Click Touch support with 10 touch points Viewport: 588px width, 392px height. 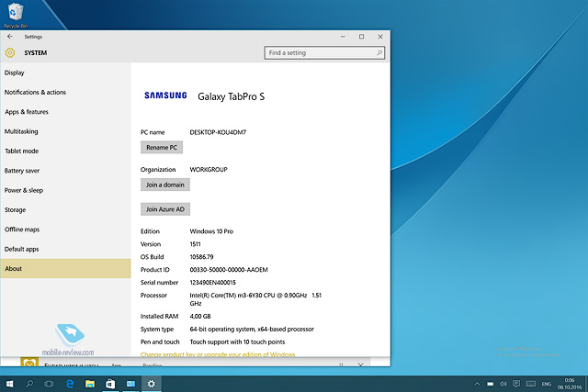(x=237, y=342)
